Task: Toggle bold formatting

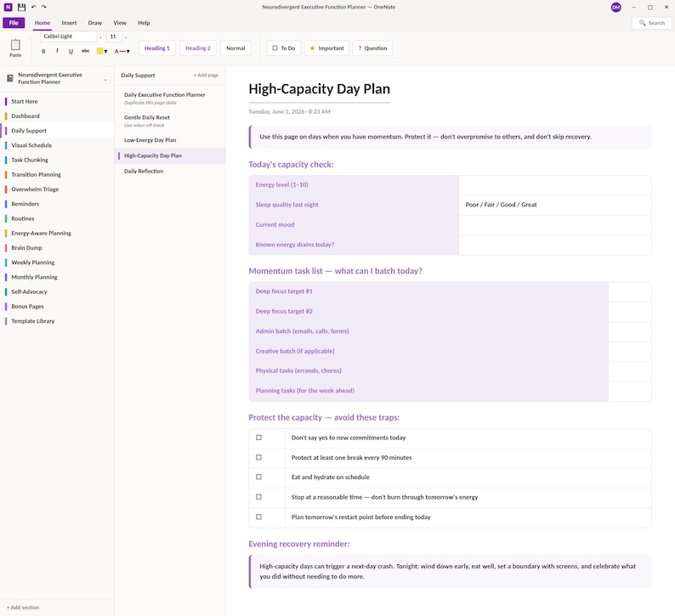Action: 43,51
